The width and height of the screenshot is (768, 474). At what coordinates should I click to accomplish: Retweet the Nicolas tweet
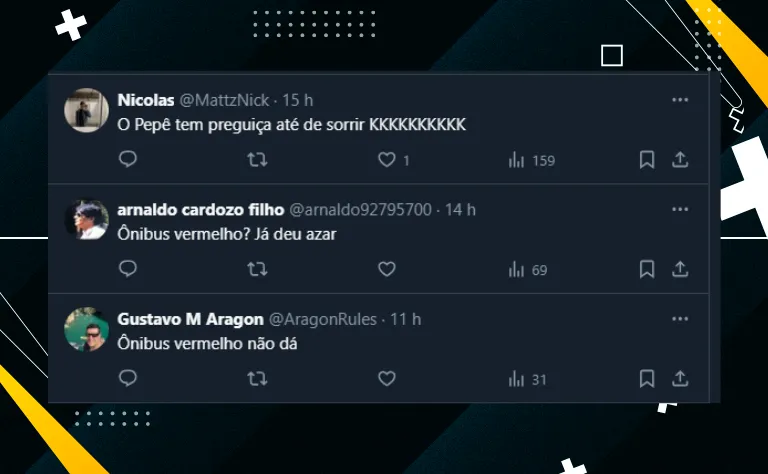click(x=257, y=159)
